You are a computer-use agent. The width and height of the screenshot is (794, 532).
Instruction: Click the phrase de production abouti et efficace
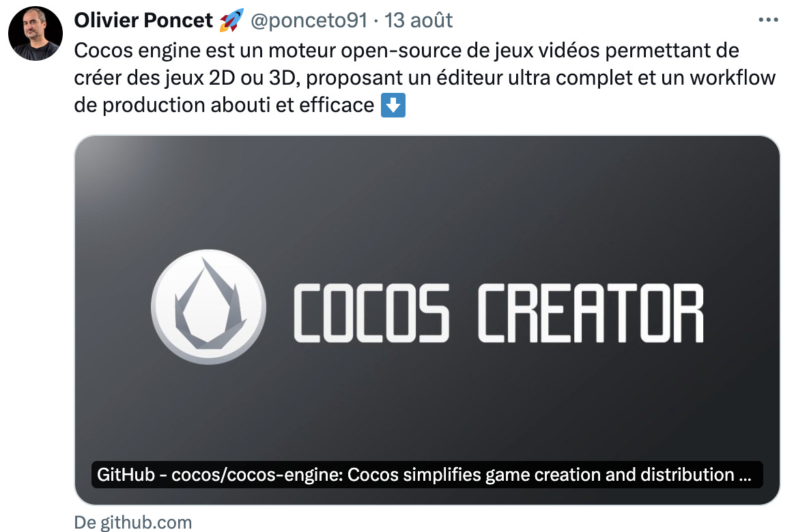[224, 105]
